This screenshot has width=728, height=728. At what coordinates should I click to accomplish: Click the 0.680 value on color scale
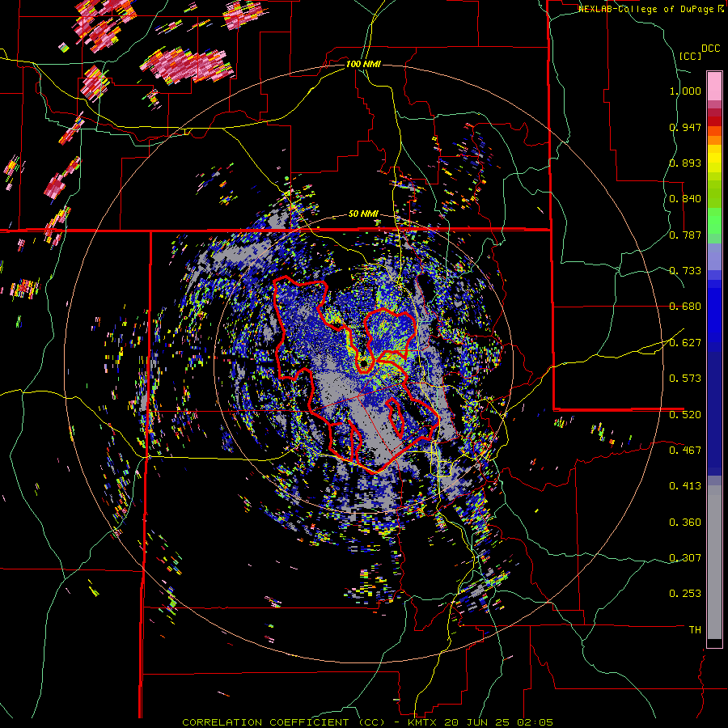tap(685, 307)
